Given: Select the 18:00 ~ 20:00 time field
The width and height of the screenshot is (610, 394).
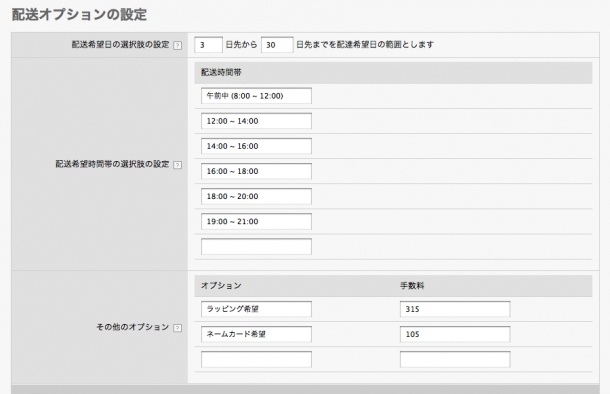Looking at the screenshot, I should tap(256, 196).
